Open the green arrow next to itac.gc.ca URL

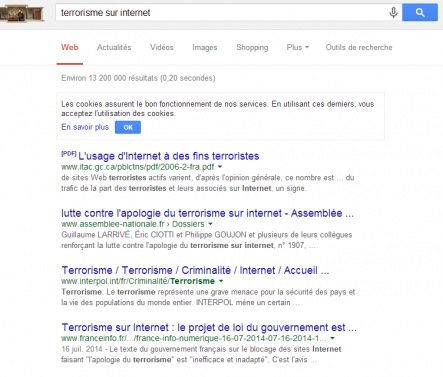[x=220, y=167]
